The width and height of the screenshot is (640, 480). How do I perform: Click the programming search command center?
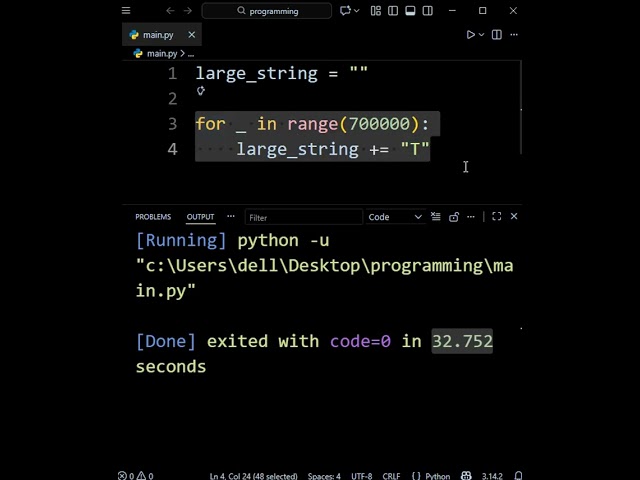pyautogui.click(x=267, y=11)
